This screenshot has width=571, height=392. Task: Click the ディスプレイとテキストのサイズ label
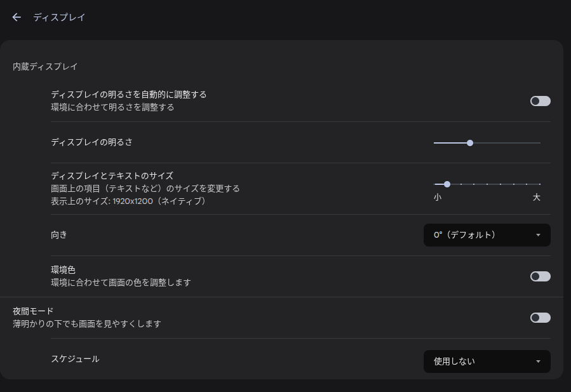[112, 175]
